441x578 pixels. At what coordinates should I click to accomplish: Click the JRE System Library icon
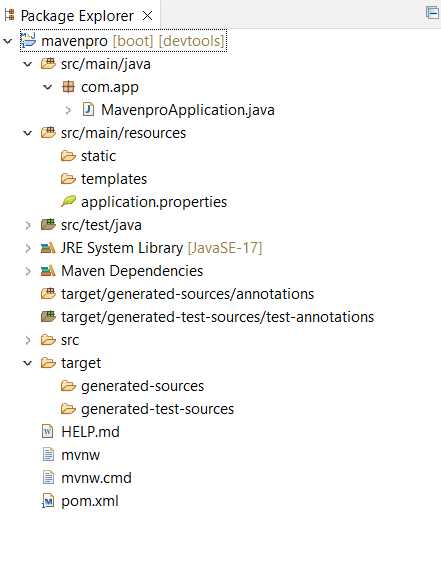48,248
